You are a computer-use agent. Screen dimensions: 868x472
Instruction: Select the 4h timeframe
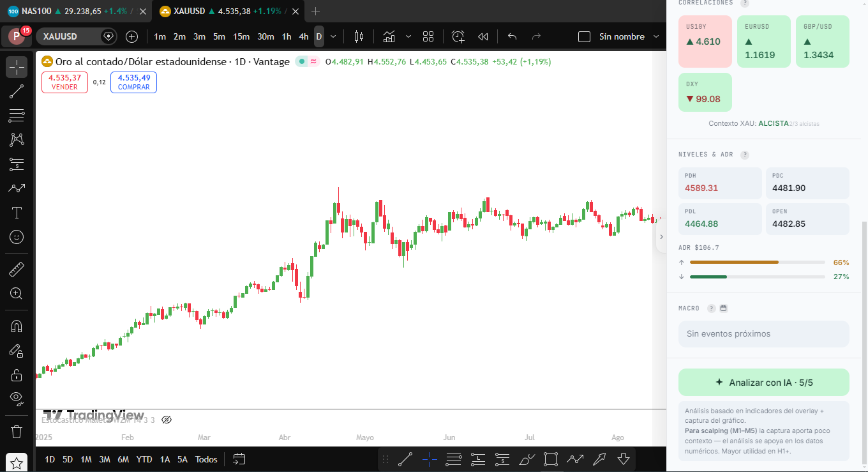pyautogui.click(x=304, y=36)
